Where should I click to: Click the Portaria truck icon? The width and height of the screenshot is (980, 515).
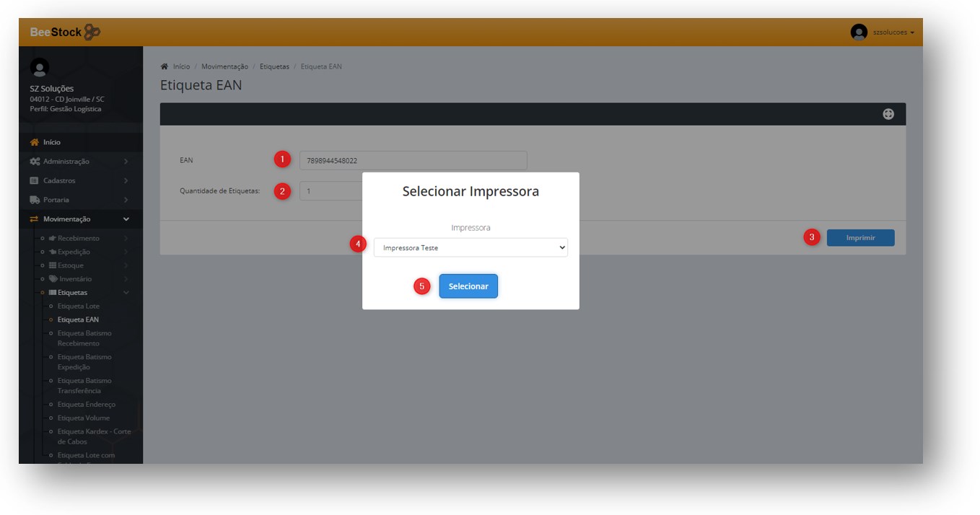pos(34,200)
